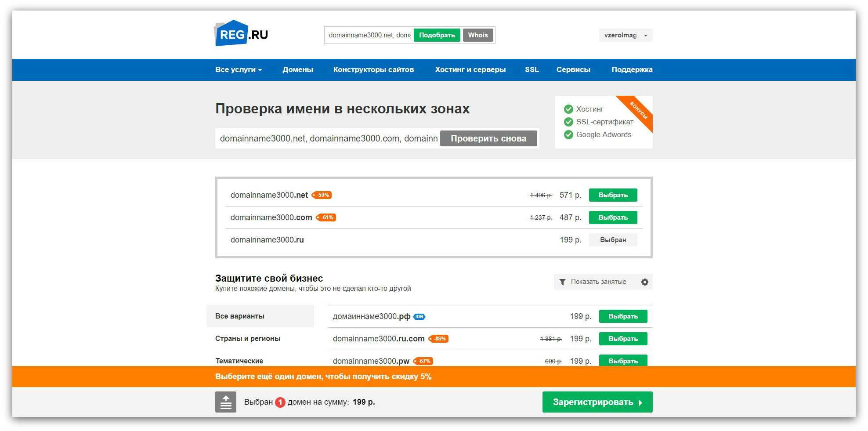Click the -86% discount tag on .ru.com
The height and width of the screenshot is (431, 868).
[438, 339]
